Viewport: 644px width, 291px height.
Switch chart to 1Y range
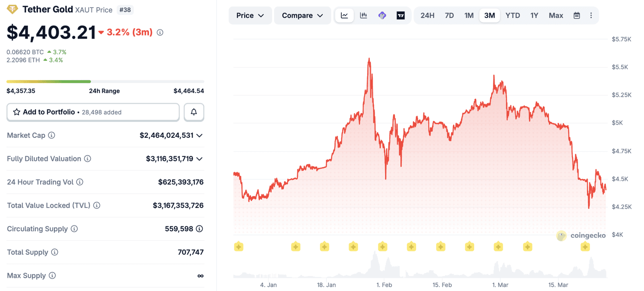(534, 15)
